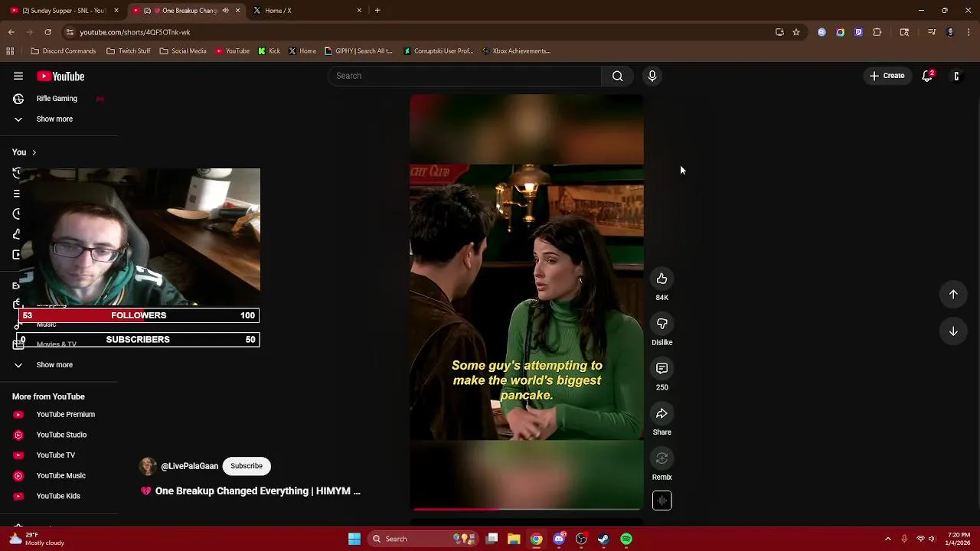Open the Kick bookmark
The height and width of the screenshot is (551, 980).
coord(269,51)
